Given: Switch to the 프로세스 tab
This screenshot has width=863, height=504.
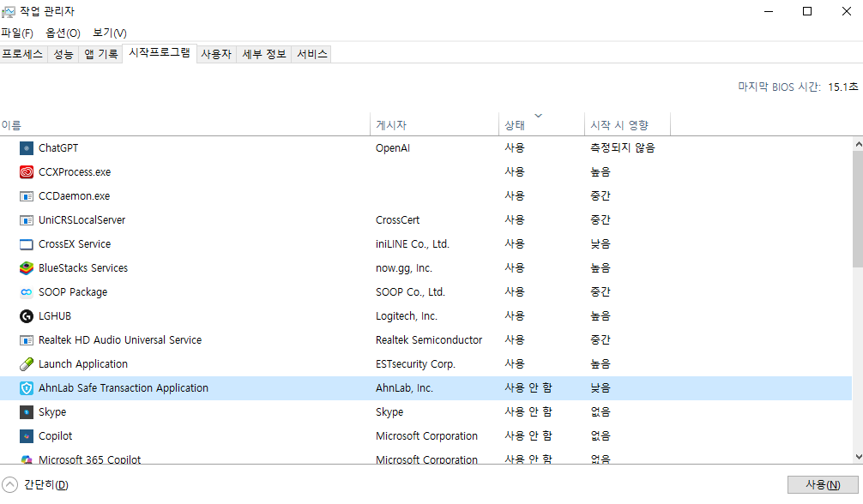Looking at the screenshot, I should click(22, 54).
